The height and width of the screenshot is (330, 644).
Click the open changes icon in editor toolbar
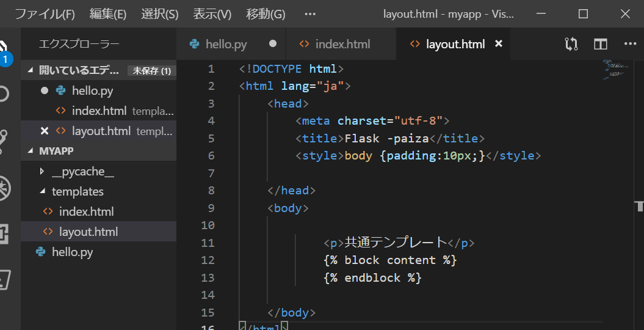pyautogui.click(x=571, y=44)
